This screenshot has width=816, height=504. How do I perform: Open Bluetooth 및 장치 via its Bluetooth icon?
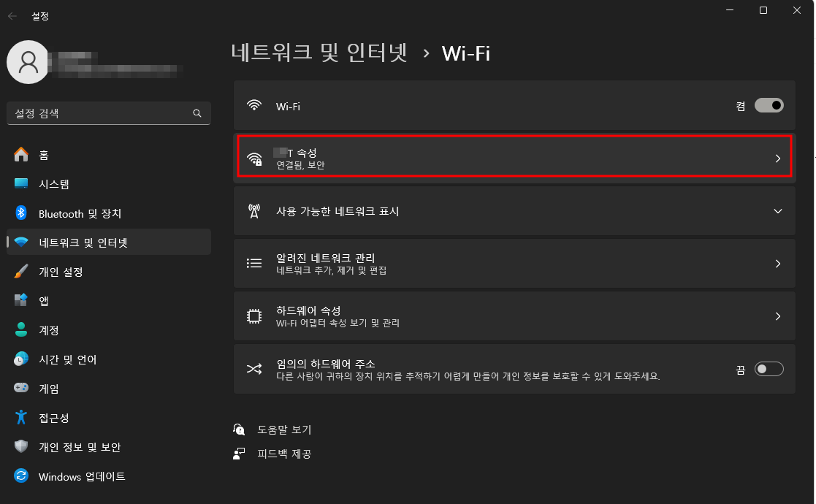(x=20, y=213)
